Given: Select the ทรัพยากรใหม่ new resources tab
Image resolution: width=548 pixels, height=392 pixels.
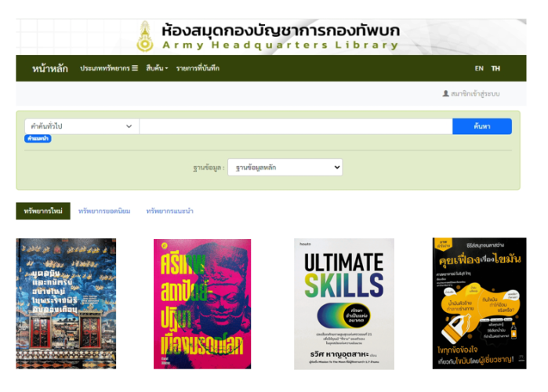Looking at the screenshot, I should coord(43,211).
